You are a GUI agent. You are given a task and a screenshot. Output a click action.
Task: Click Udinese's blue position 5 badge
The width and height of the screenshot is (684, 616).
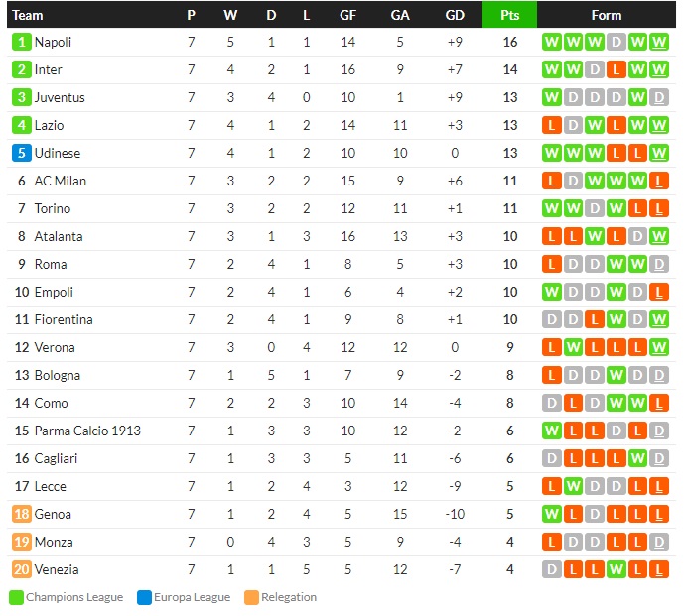(x=22, y=153)
